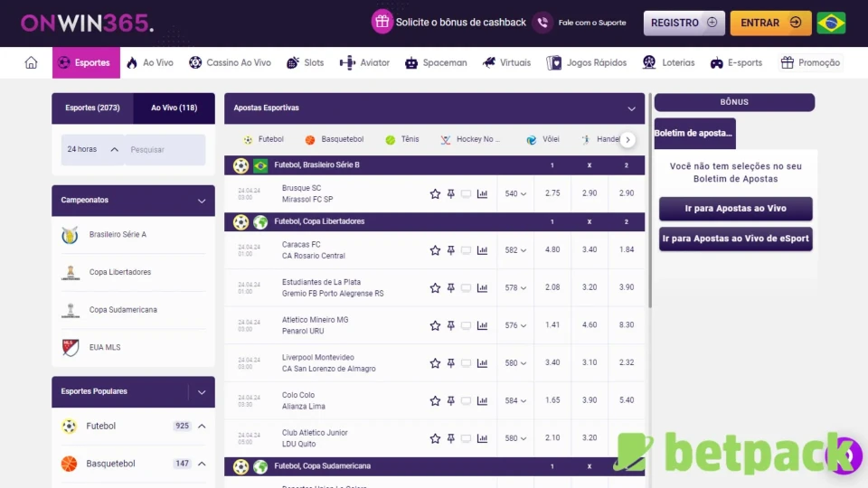The height and width of the screenshot is (488, 868).
Task: Toggle pin on Liverpool Montevideo match
Action: (x=450, y=363)
